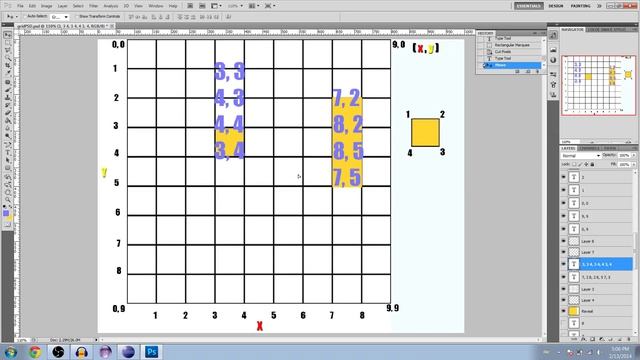Click the Auto-Align Layers icon in options bar
Screen dimensions: 640x360
[x=229, y=17]
